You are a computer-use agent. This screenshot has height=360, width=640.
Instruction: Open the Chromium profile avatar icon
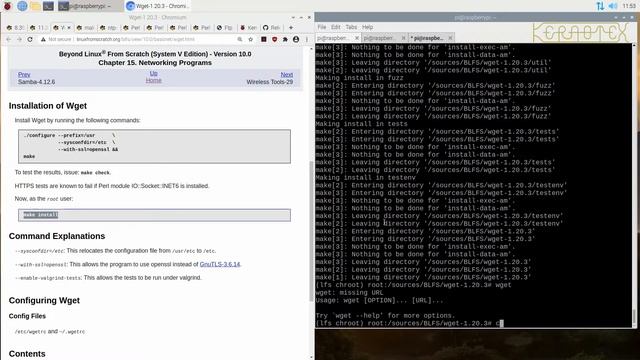(x=296, y=39)
